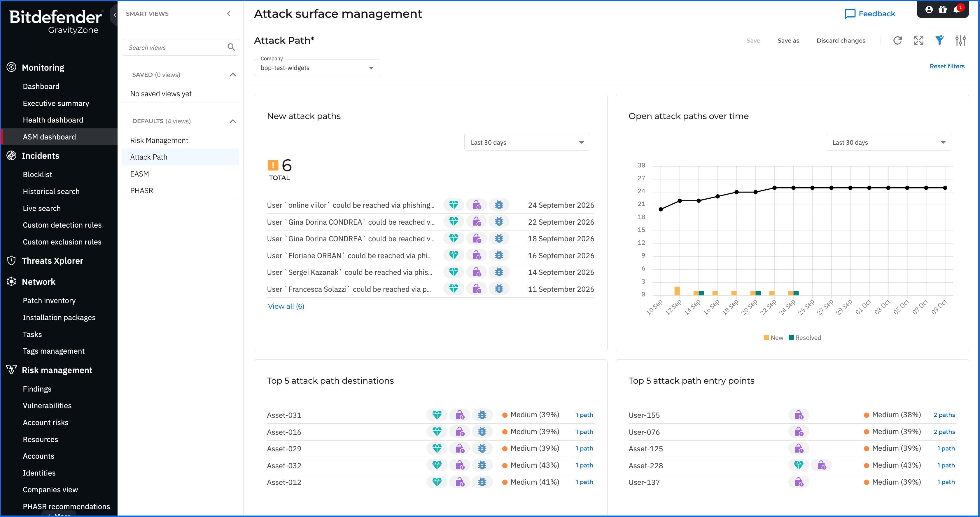Click the search magnifier in Search views

coord(231,47)
